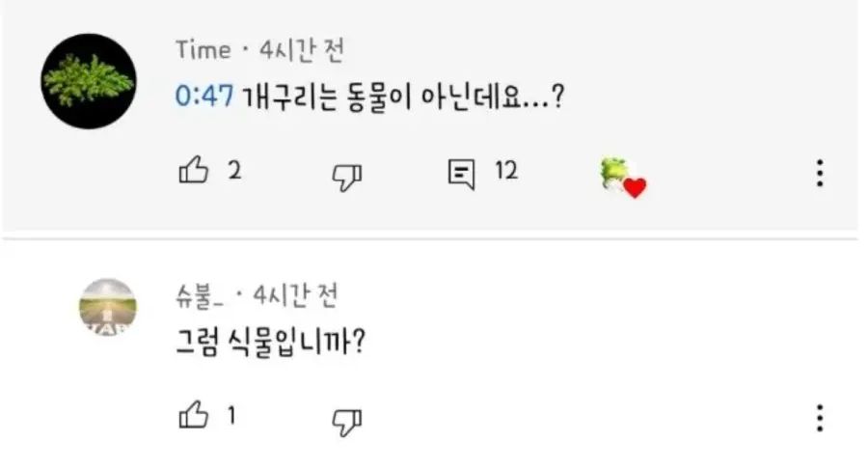Dislike the reply by 슈불_
Viewport: 868px width, 470px height.
pos(347,423)
